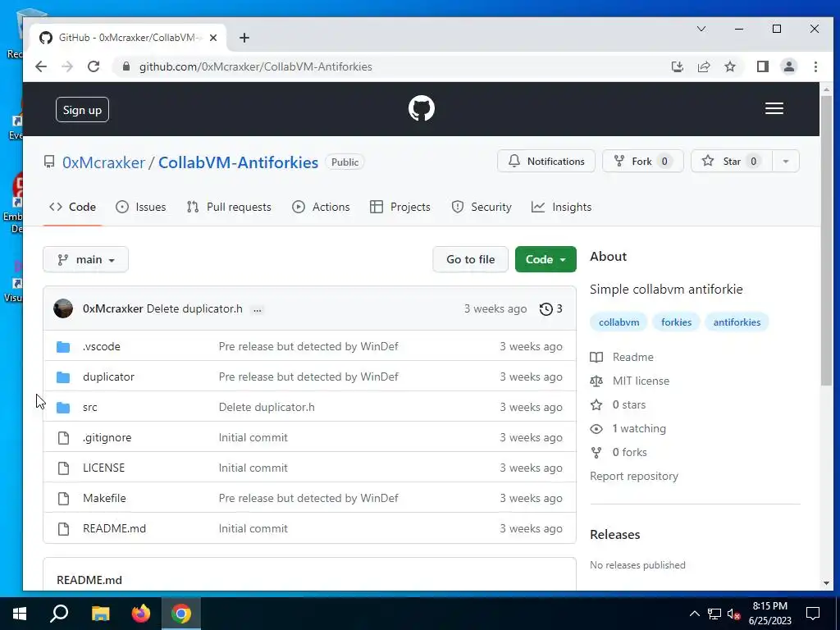
Task: Open the Star lists dropdown arrow
Action: [785, 162]
